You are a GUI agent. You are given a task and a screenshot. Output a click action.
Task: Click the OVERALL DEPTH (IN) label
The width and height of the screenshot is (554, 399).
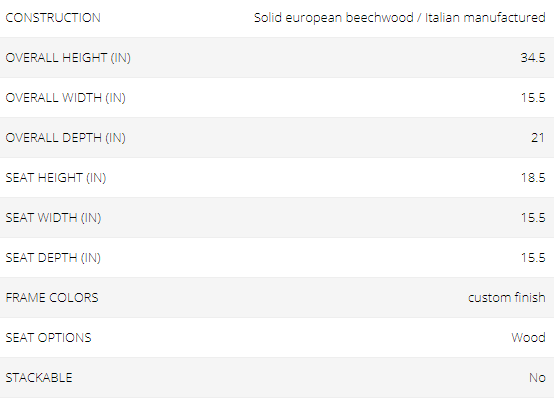click(x=66, y=137)
